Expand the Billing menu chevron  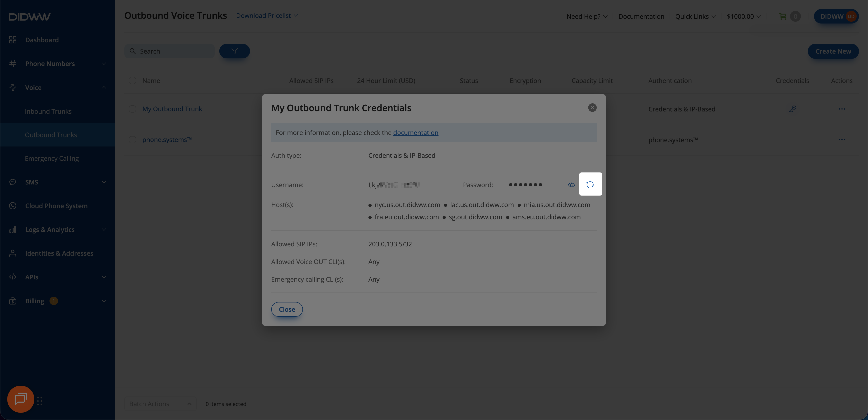104,301
